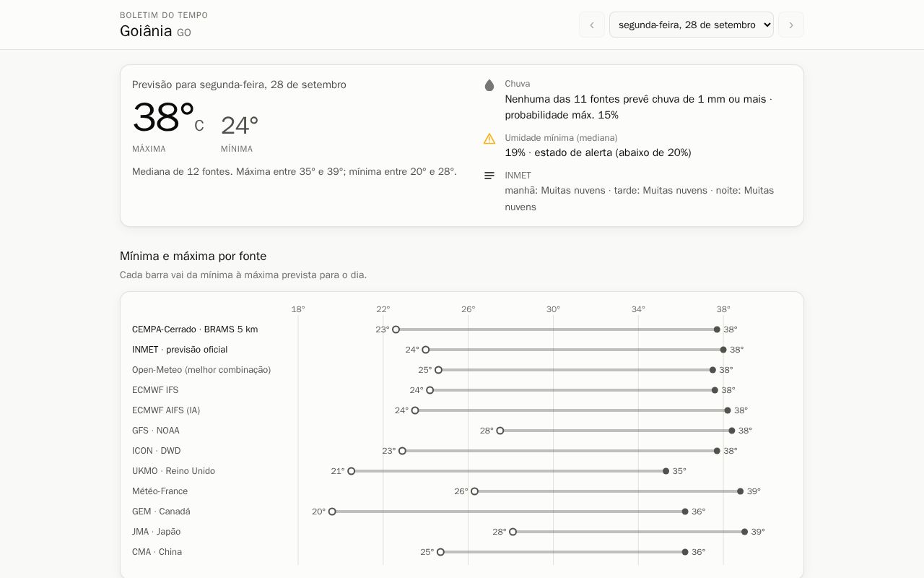Click the 30° axis label
924x578 pixels.
click(553, 309)
